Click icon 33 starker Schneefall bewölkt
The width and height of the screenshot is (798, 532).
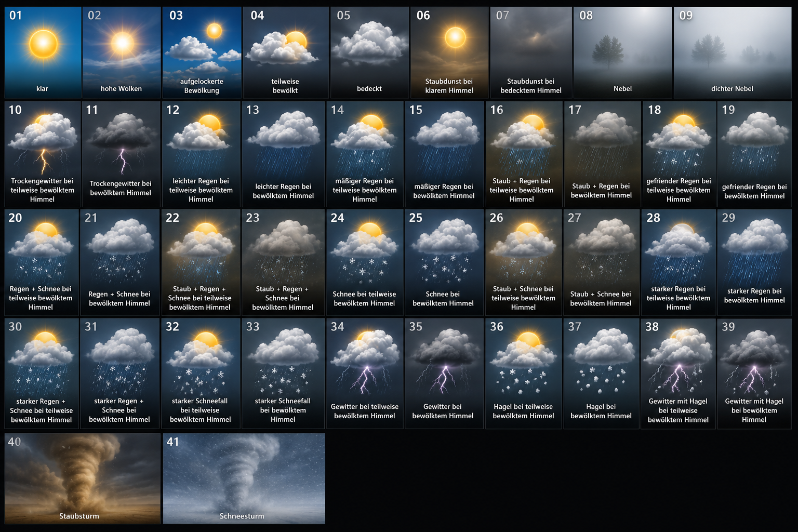coord(283,374)
